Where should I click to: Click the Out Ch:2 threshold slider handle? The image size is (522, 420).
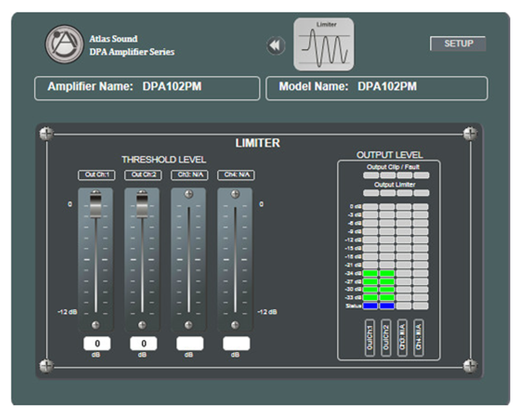coord(142,205)
